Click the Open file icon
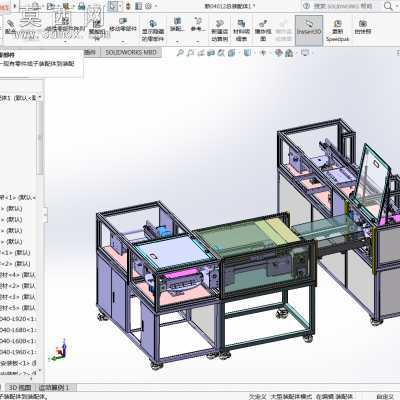This screenshot has height=400, width=400. point(51,6)
